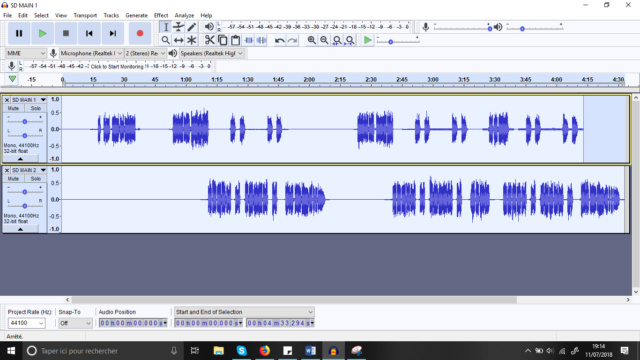The height and width of the screenshot is (360, 640).
Task: Open the Generate menu
Action: [x=136, y=15]
